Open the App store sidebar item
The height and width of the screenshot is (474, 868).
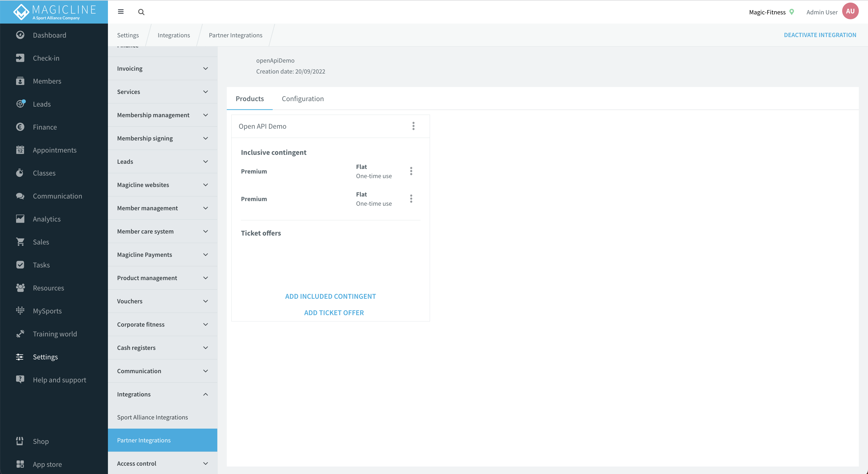click(x=47, y=464)
